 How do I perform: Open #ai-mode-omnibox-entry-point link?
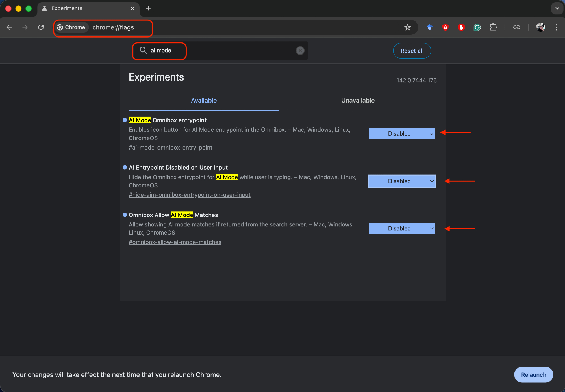(170, 148)
